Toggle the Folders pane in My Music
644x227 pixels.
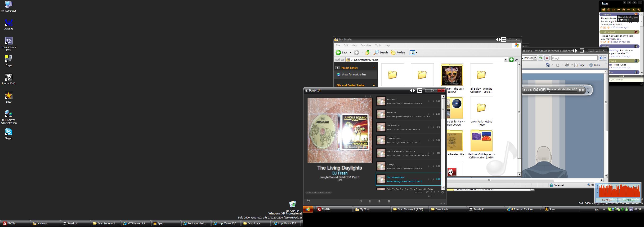pos(398,52)
